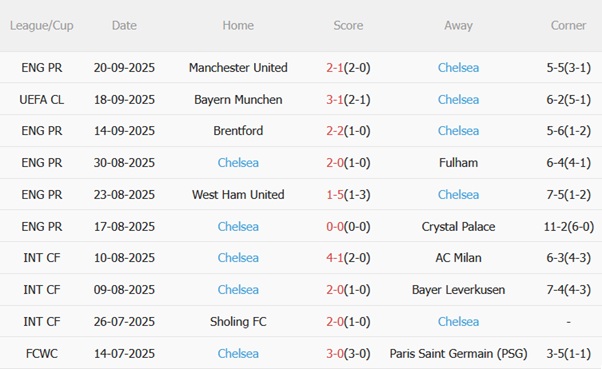Click Paris Saint Germain (PSG) team name
The height and width of the screenshot is (369, 602).
click(x=458, y=353)
